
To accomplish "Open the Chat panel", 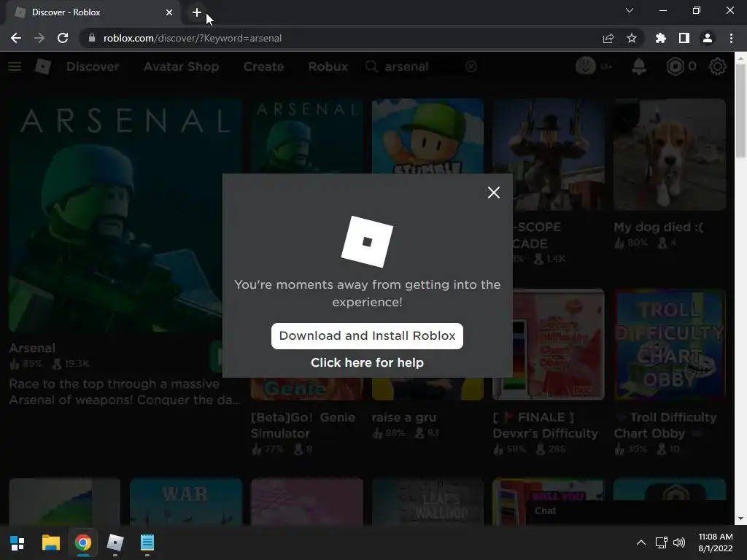I will point(629,511).
